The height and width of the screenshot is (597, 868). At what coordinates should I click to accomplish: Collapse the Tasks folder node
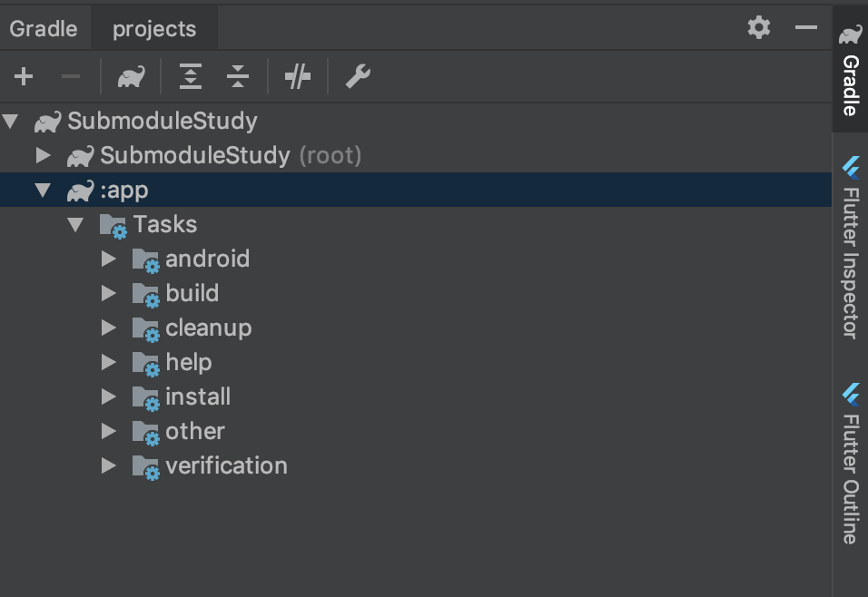(75, 224)
